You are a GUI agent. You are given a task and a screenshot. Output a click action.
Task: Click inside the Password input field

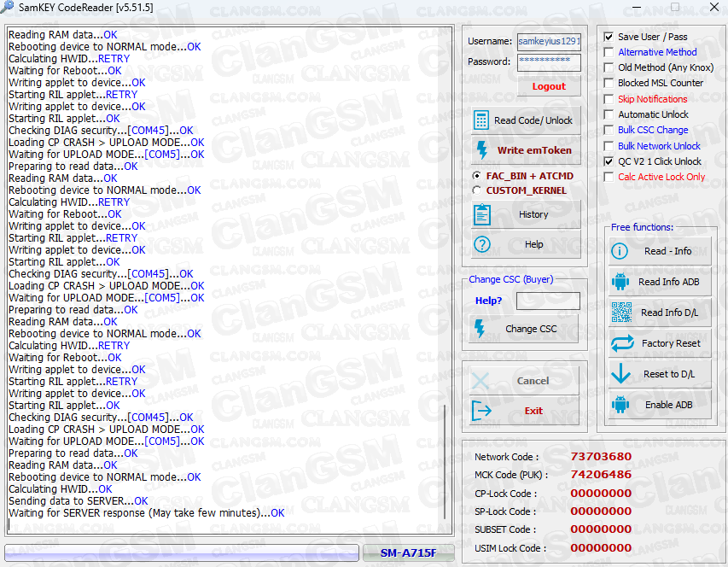pos(549,61)
